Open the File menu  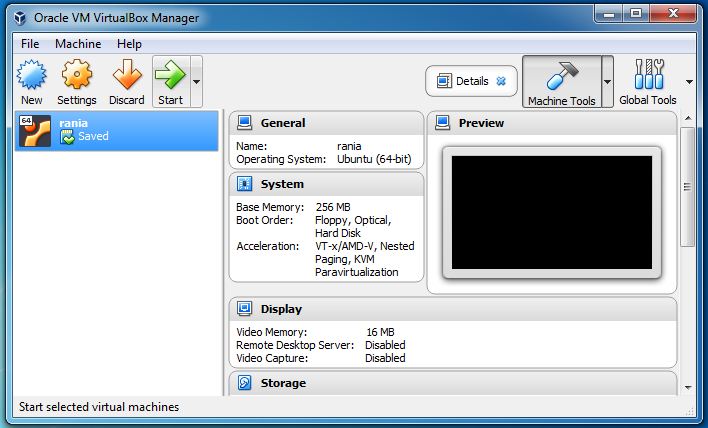click(30, 44)
